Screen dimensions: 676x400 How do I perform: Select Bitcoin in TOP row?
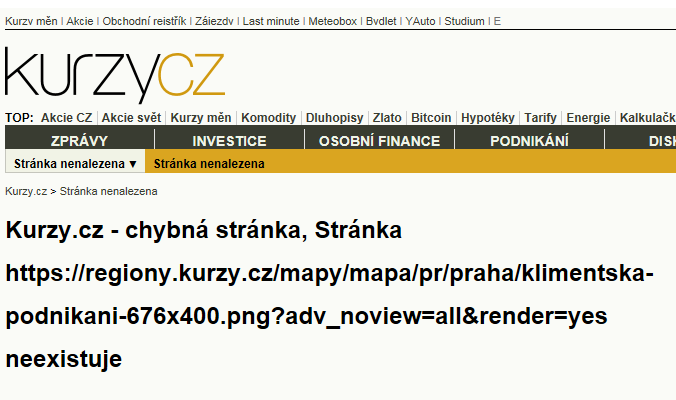[431, 118]
